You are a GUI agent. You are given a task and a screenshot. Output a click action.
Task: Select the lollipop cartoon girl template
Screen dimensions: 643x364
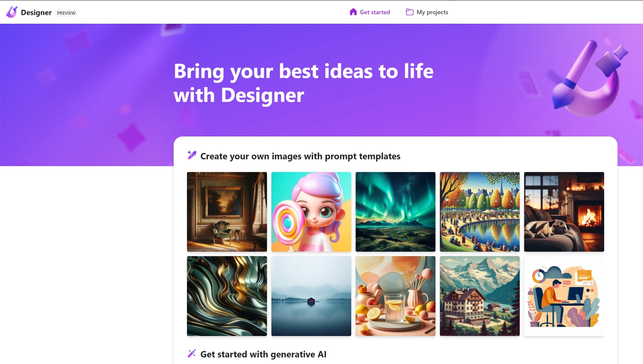click(311, 212)
